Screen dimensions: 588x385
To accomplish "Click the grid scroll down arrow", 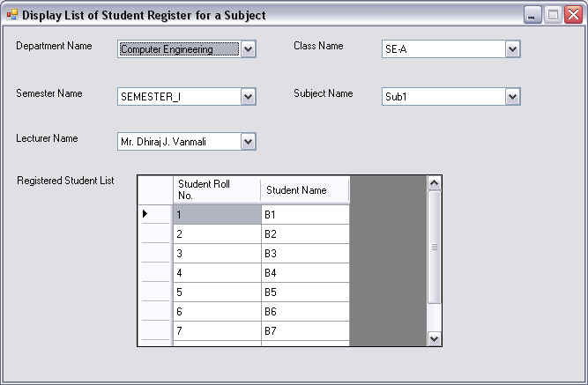I will pyautogui.click(x=434, y=338).
